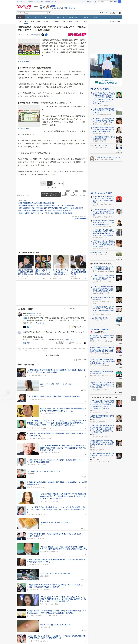Open related link AIの軍事利用に規制を

point(36,203)
